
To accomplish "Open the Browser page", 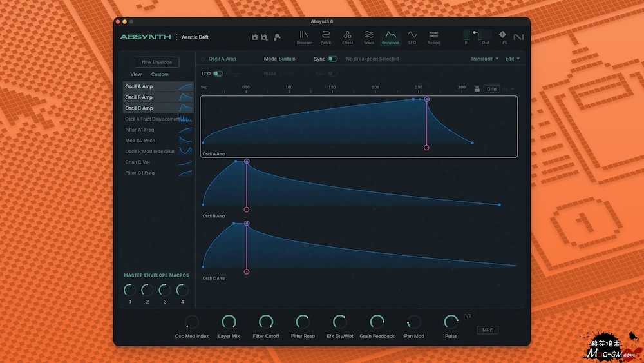I will coord(304,37).
